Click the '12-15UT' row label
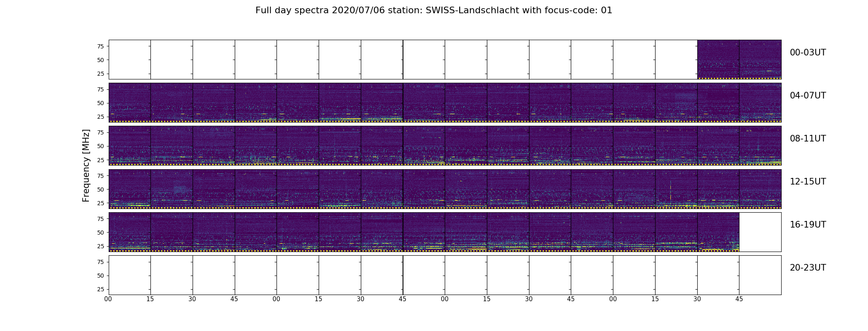Viewport: 868px width, 331px height. tap(808, 182)
